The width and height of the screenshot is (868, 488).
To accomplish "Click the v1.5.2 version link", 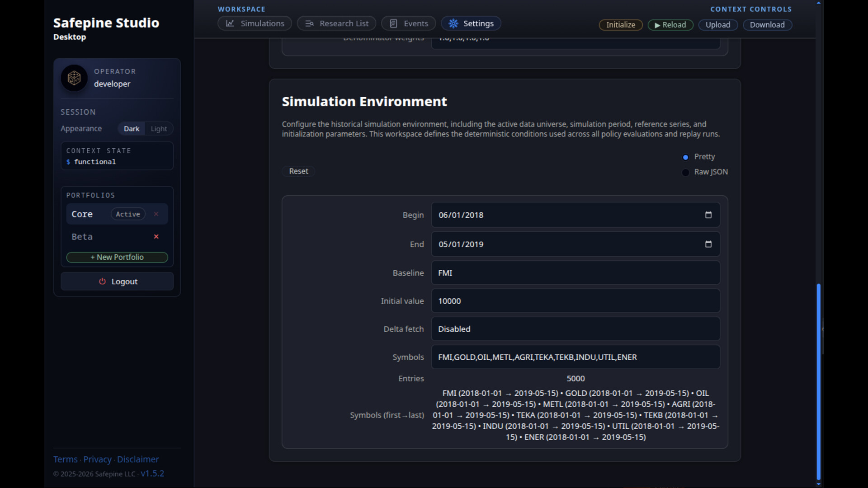I will tap(152, 474).
